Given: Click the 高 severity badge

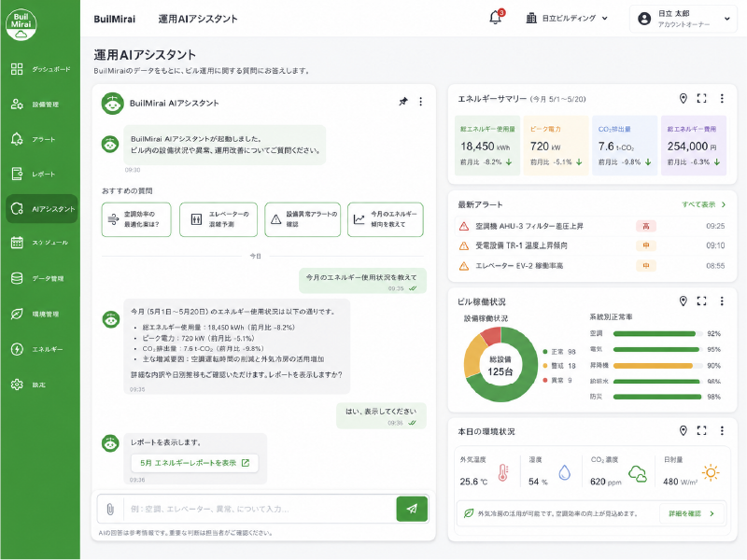Looking at the screenshot, I should click(646, 226).
